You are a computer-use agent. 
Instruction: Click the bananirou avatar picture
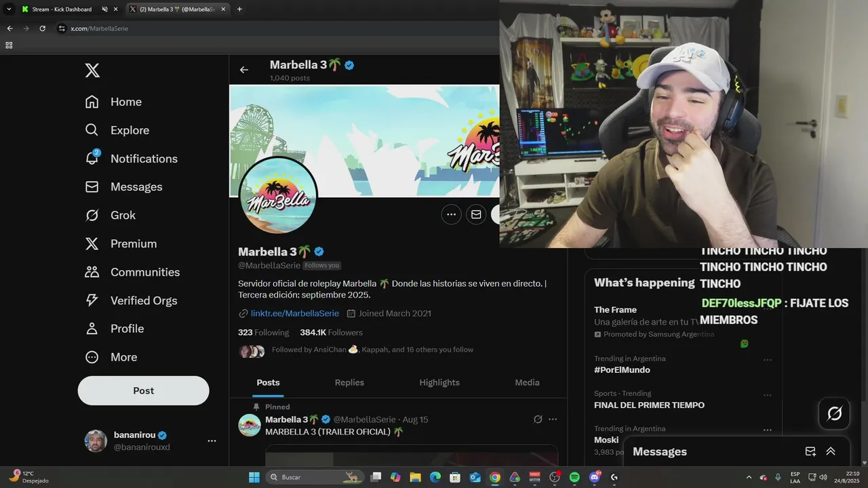click(96, 441)
